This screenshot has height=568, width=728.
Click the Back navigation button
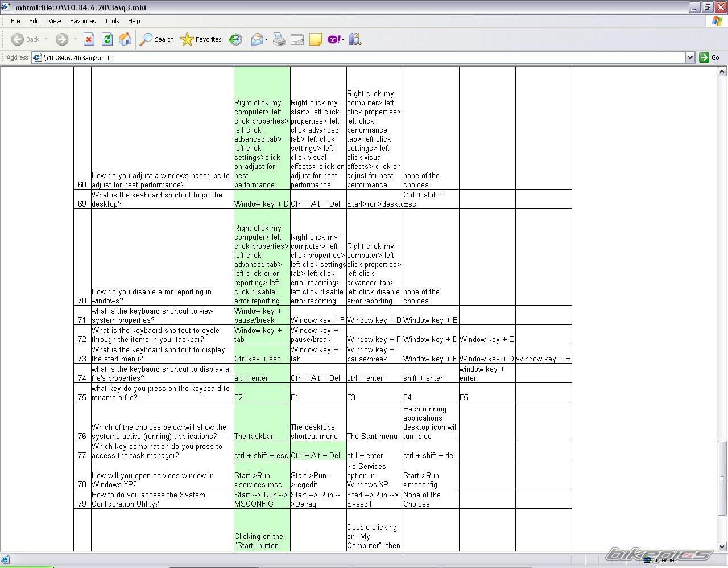click(25, 39)
